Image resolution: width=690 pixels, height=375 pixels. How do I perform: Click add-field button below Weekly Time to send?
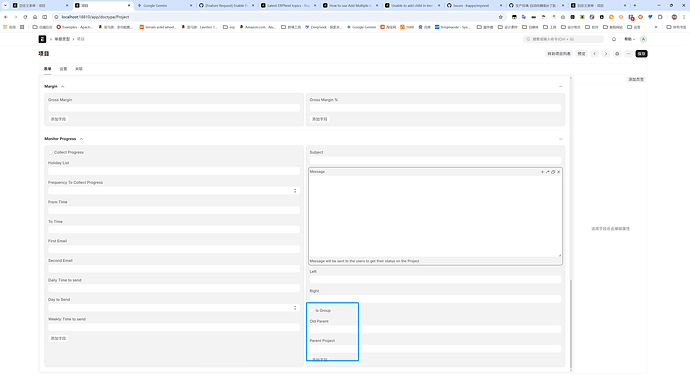[58, 338]
